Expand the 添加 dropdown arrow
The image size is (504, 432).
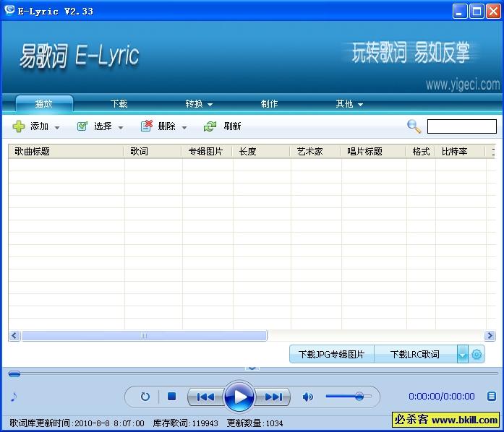tap(57, 128)
